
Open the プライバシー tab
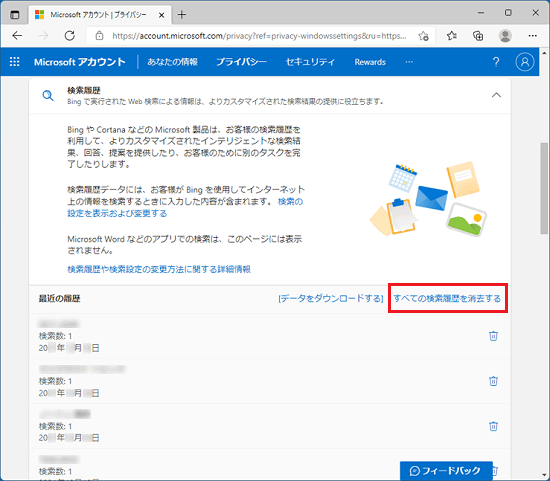pos(241,62)
